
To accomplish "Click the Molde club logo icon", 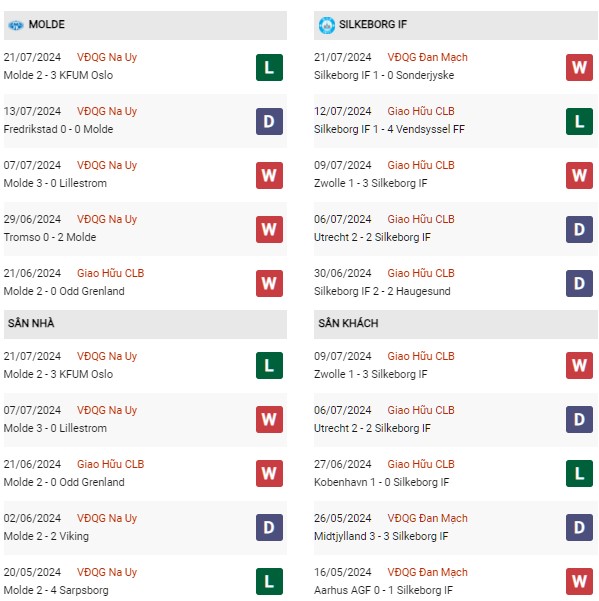I will [x=16, y=25].
